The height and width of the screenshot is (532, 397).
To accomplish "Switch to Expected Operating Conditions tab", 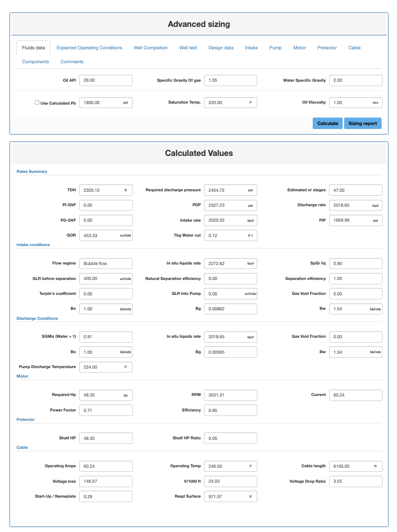I will (89, 48).
